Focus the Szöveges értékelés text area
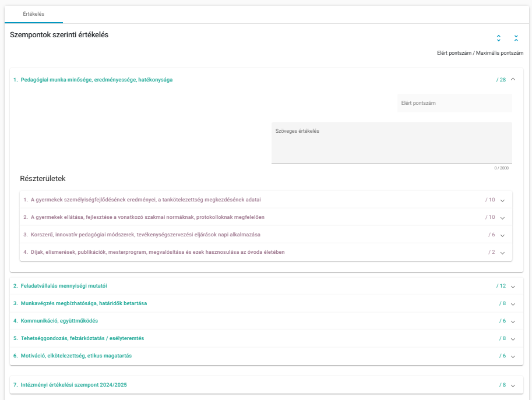Image resolution: width=532 pixels, height=400 pixels. pyautogui.click(x=392, y=143)
